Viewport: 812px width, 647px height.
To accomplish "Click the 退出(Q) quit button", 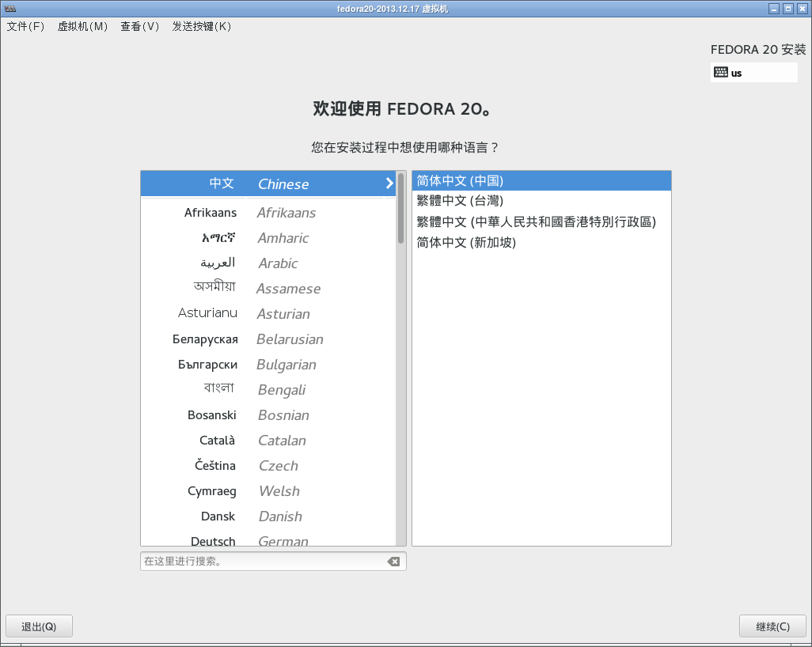I will pyautogui.click(x=39, y=626).
